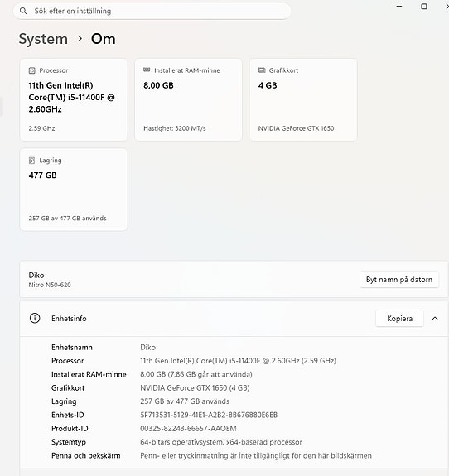Click the Lagring disk icon
The image size is (449, 476).
pos(32,161)
